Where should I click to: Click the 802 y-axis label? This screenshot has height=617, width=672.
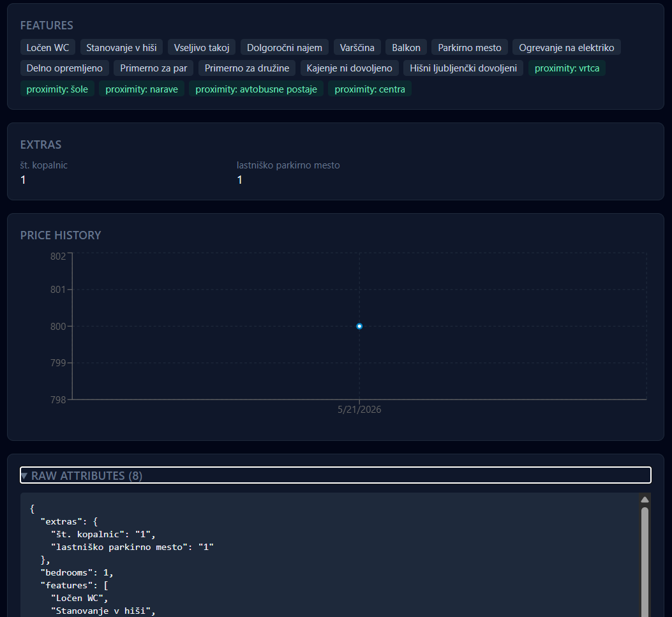pos(58,256)
